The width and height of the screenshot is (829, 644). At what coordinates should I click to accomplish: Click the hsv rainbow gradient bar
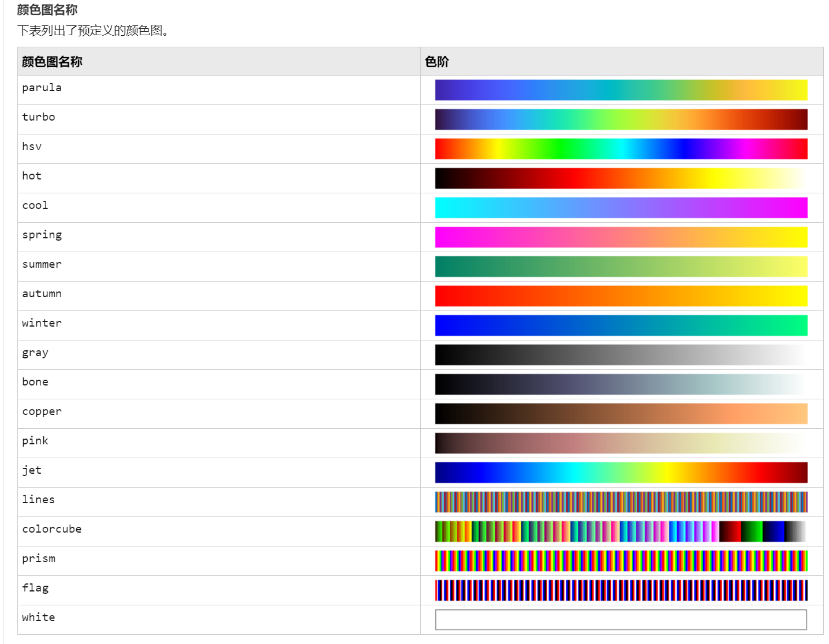(x=621, y=149)
